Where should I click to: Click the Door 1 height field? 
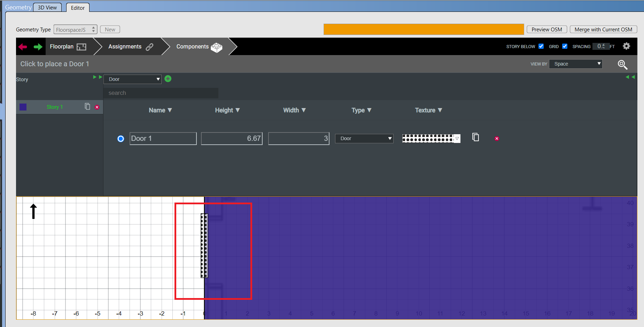point(232,138)
